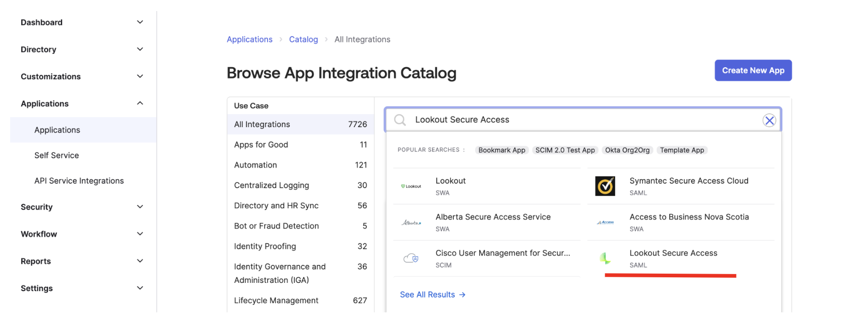Open the Lookout SWA result

pyautogui.click(x=487, y=186)
